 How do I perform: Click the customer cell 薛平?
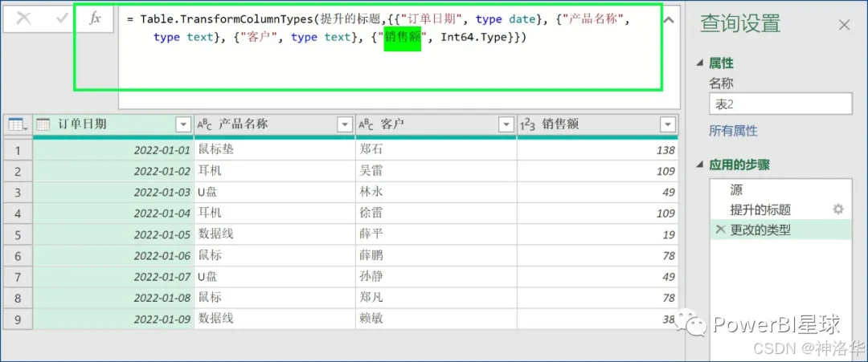(x=436, y=234)
